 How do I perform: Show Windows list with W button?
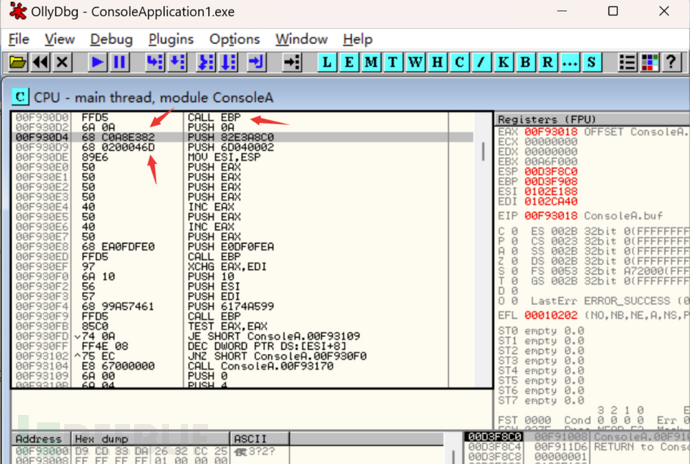415,62
